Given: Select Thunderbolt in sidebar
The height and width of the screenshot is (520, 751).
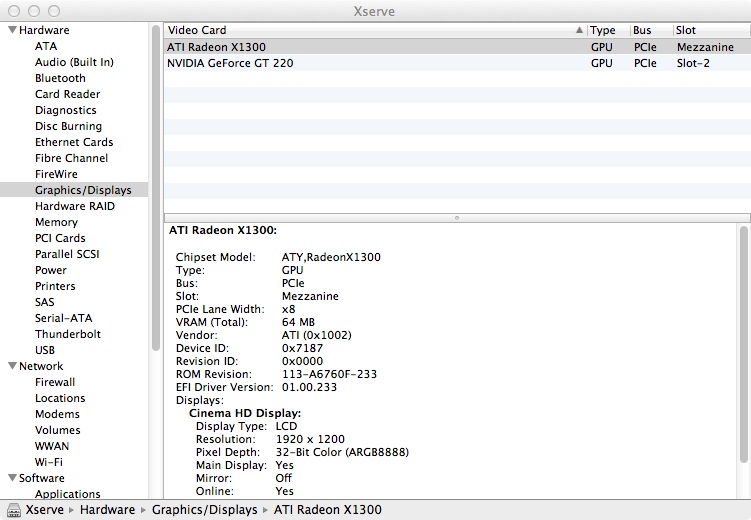Looking at the screenshot, I should [68, 334].
